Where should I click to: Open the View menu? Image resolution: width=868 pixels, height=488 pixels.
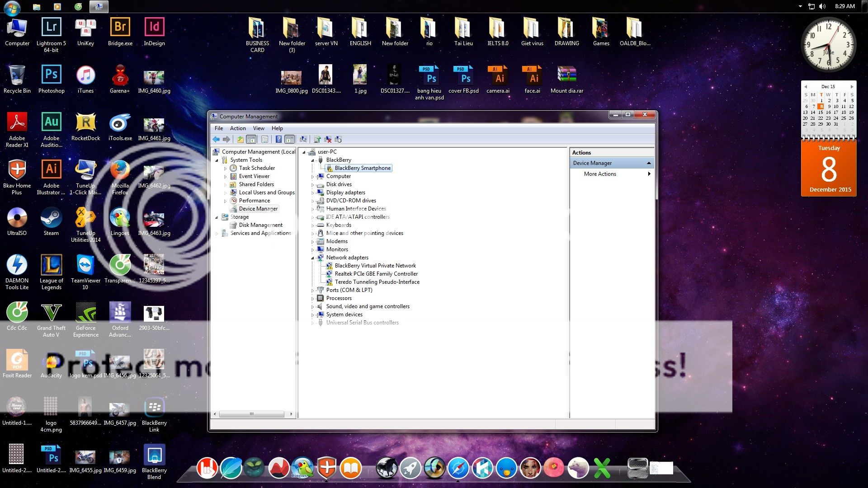259,128
